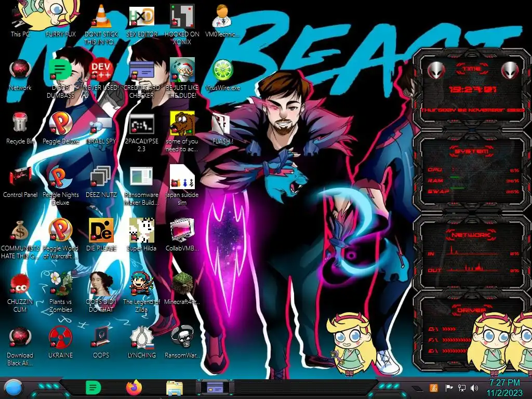Launch Firefox from the taskbar
This screenshot has height=399, width=532.
click(x=134, y=388)
